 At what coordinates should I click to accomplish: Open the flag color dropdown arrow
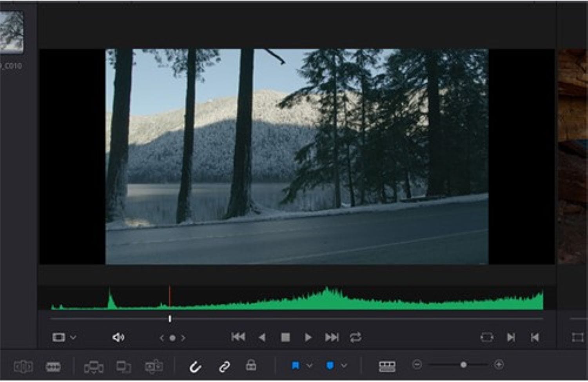coord(310,366)
